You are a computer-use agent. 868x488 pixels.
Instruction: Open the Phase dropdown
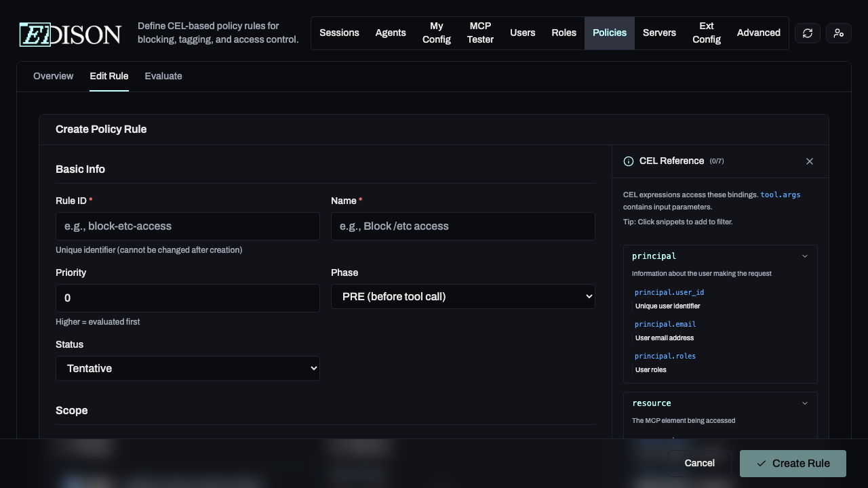pyautogui.click(x=463, y=296)
